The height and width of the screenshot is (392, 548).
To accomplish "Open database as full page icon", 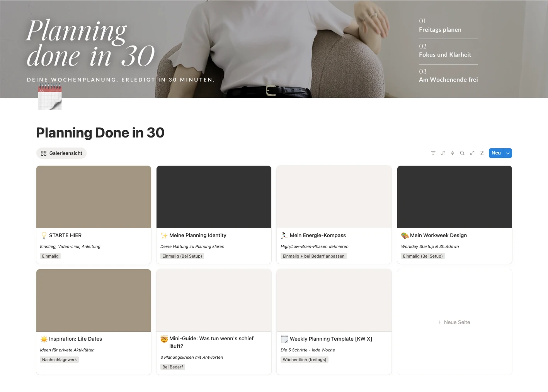I will point(472,153).
